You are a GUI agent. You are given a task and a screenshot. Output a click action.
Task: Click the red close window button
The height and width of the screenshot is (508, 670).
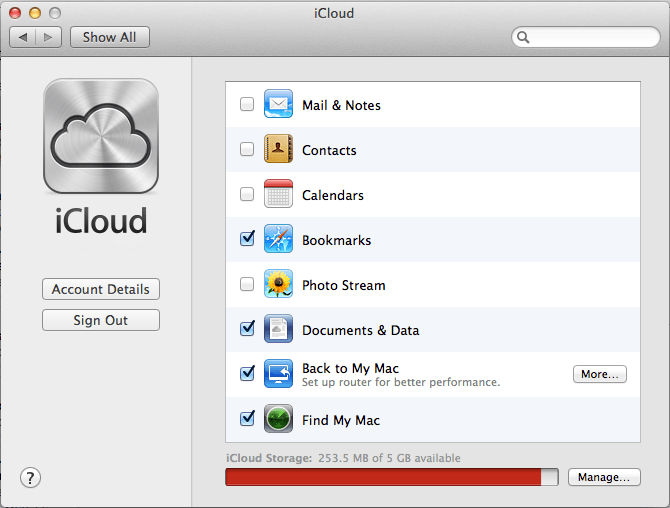coord(15,13)
